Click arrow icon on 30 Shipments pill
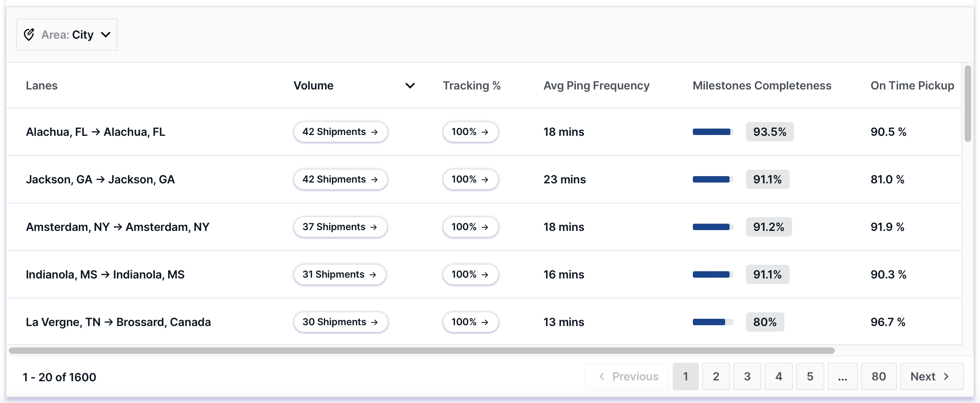 [x=374, y=322]
